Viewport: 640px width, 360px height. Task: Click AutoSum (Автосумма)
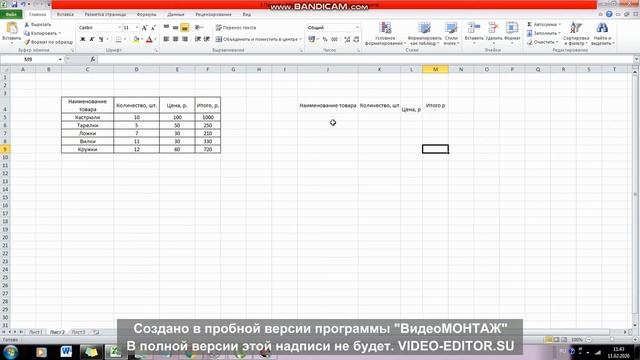pos(544,24)
